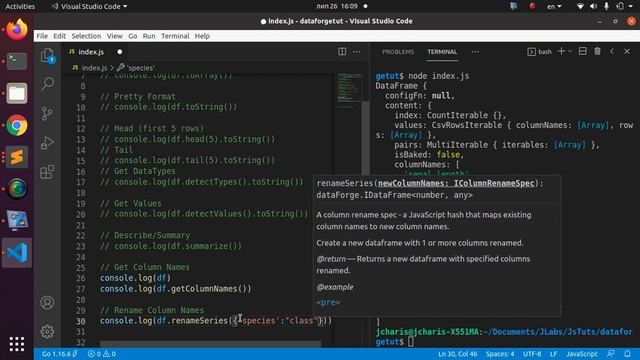Screen dimensions: 640x360
Task: Launch Chrome from the dock
Action: pyautogui.click(x=17, y=125)
